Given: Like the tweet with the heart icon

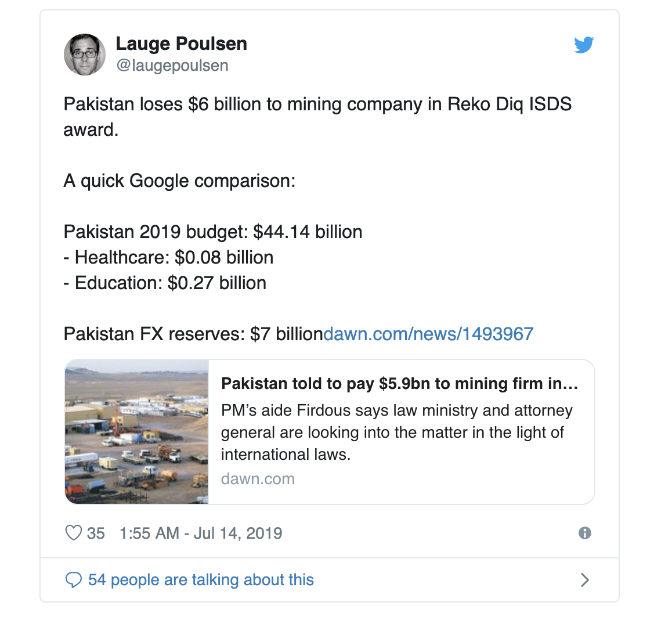Looking at the screenshot, I should 74,533.
